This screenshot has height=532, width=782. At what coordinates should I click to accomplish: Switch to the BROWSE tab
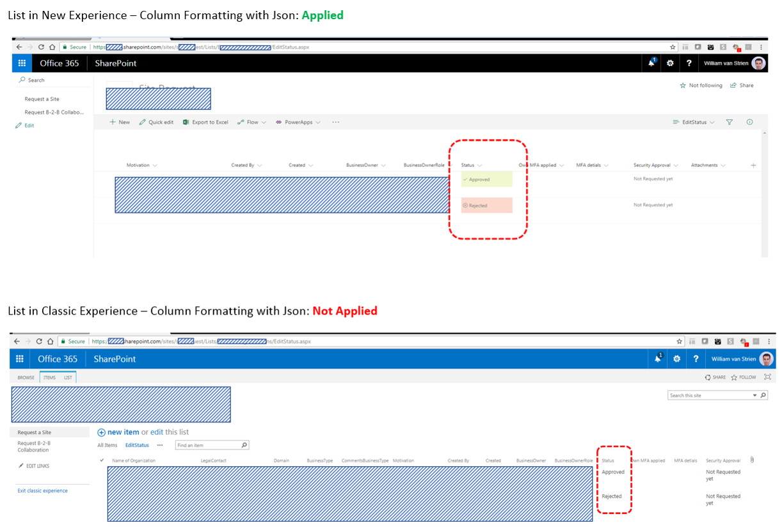click(25, 377)
